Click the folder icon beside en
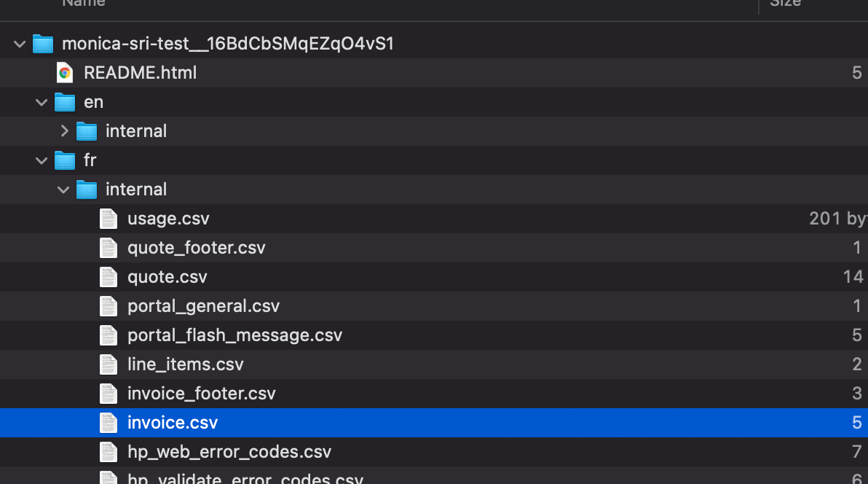868x484 pixels. [x=65, y=102]
